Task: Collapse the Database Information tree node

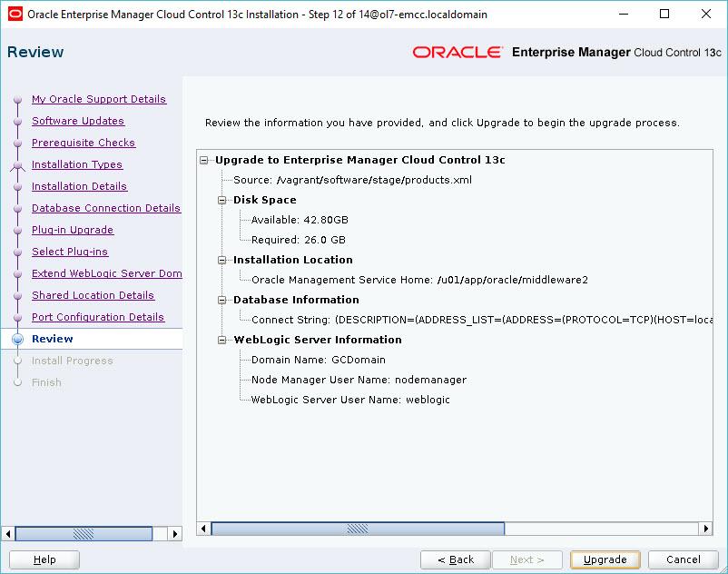Action: (x=221, y=300)
